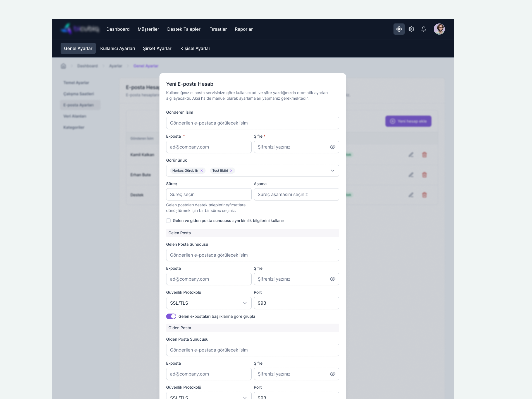Switch to Kullanıcı Ayarları tab
The image size is (532, 399).
pos(118,48)
